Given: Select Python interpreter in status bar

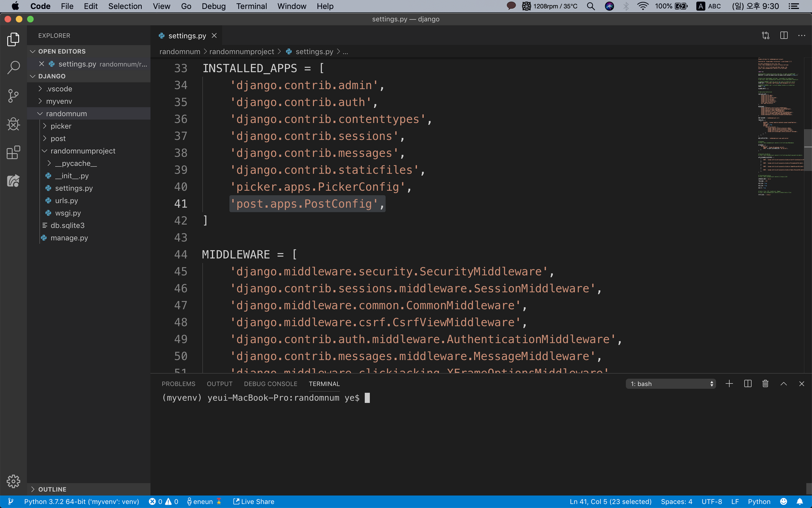Looking at the screenshot, I should [x=81, y=501].
